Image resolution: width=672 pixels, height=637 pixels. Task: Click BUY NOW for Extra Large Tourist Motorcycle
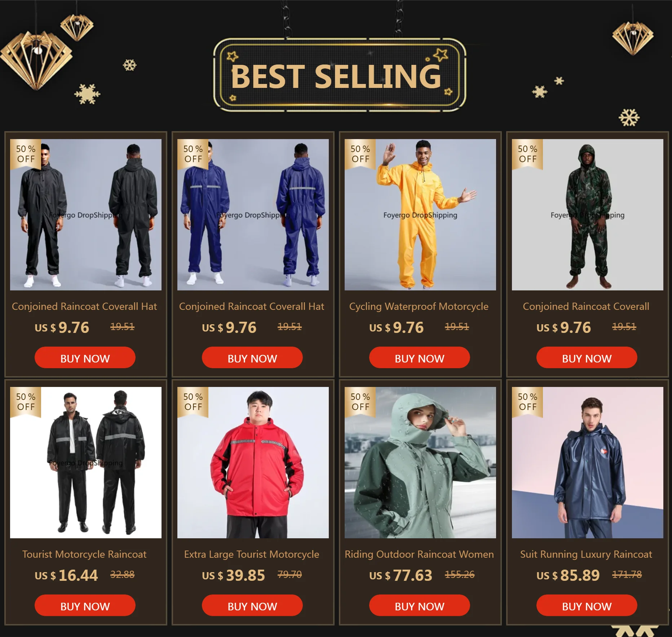[x=252, y=605]
